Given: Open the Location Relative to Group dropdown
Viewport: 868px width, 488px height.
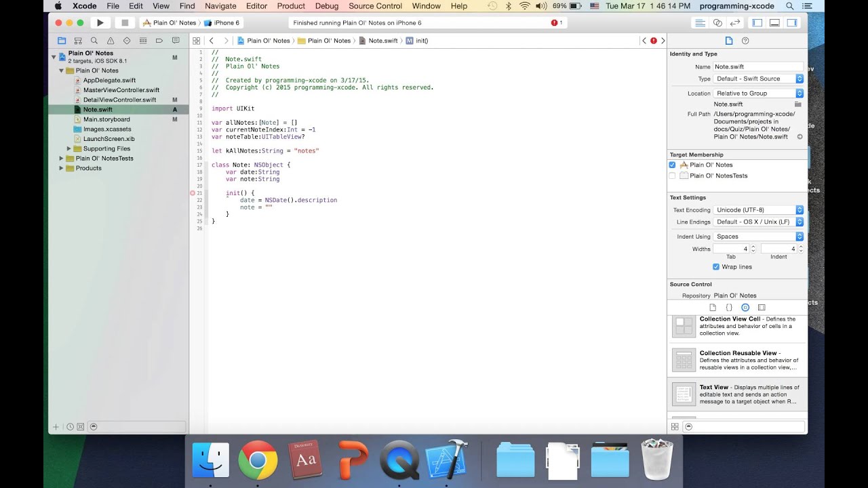Looking at the screenshot, I should [758, 94].
